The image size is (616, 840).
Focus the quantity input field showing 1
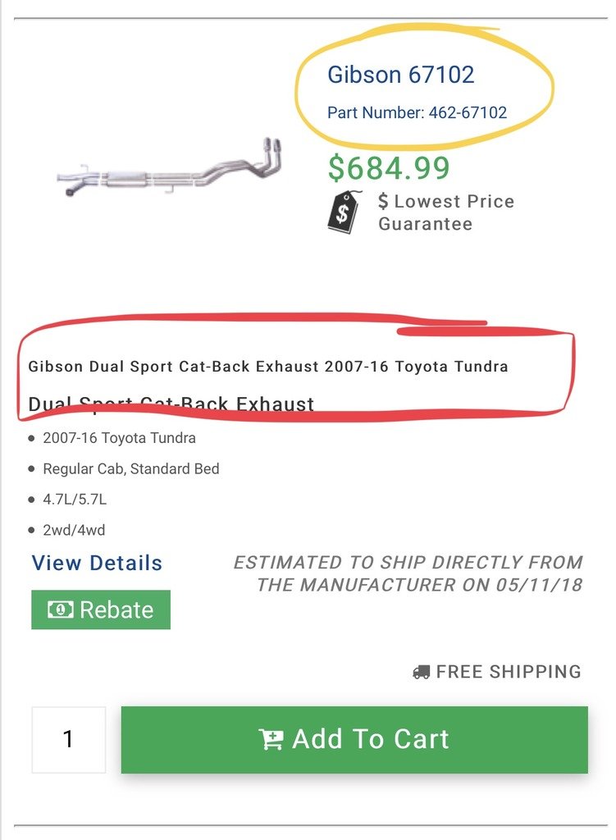pyautogui.click(x=69, y=739)
